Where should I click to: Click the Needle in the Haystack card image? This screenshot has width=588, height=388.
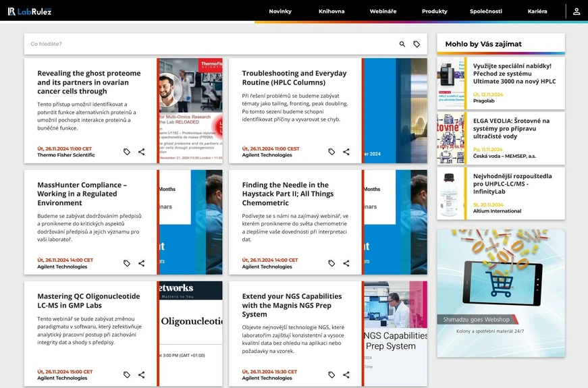click(x=396, y=222)
